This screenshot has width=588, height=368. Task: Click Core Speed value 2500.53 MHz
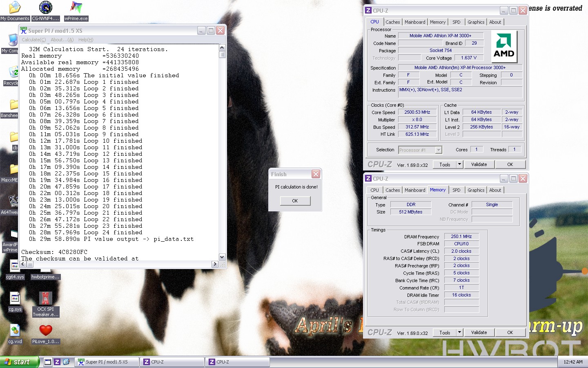417,112
